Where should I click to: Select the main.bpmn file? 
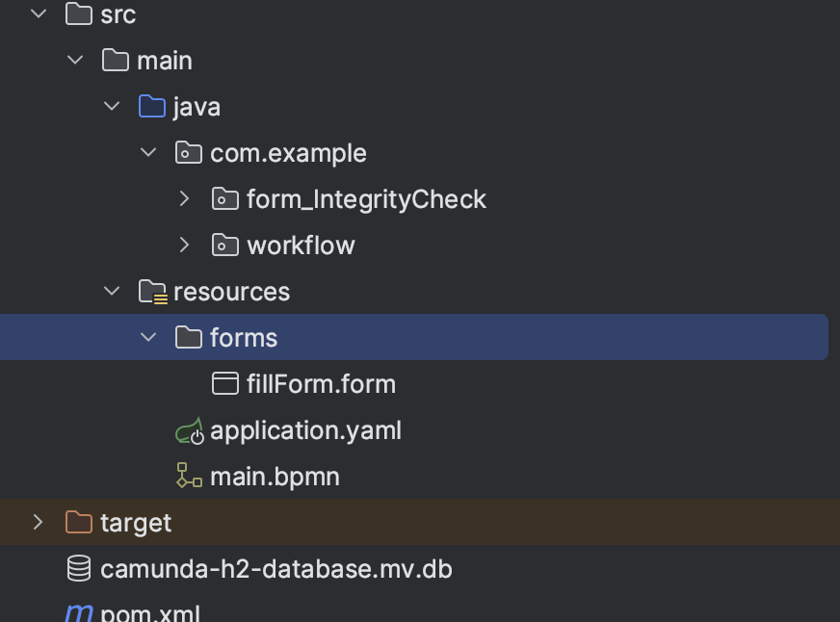275,477
